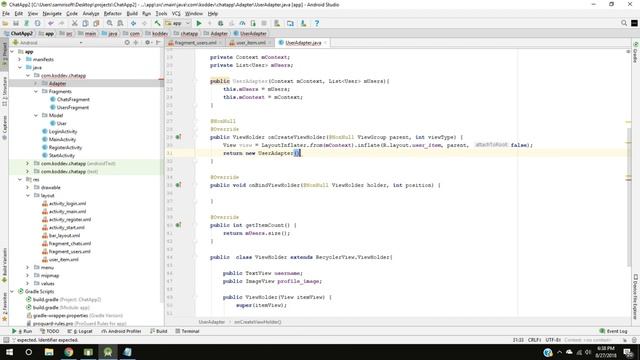Open the app run configuration dropdown
Screen dimensions: 640x360
[x=178, y=23]
